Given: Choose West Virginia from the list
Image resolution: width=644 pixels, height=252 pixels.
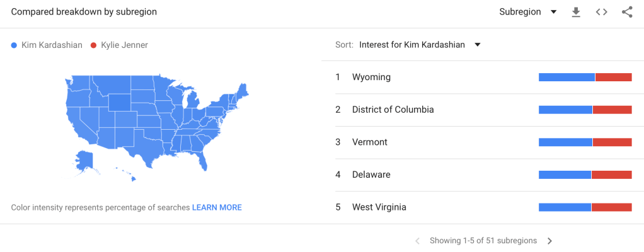Looking at the screenshot, I should tap(379, 207).
